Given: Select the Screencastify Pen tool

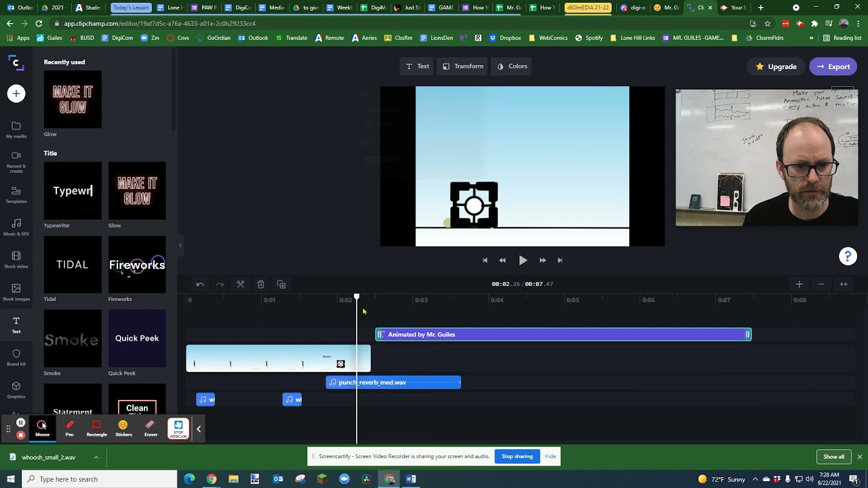Looking at the screenshot, I should [69, 428].
